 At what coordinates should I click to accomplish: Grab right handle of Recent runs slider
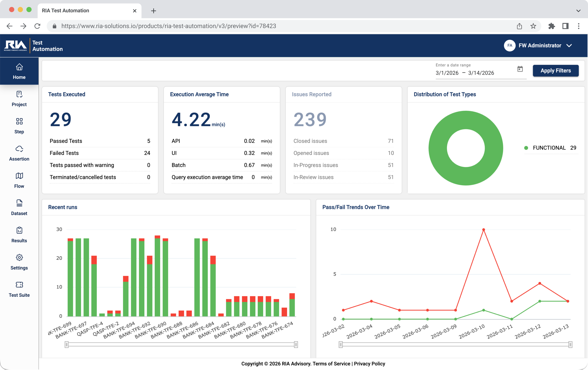point(296,345)
